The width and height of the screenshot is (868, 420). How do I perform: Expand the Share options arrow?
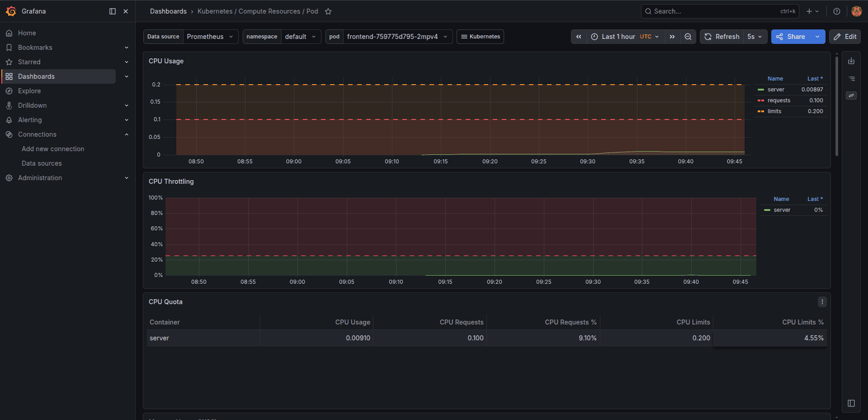click(x=817, y=37)
